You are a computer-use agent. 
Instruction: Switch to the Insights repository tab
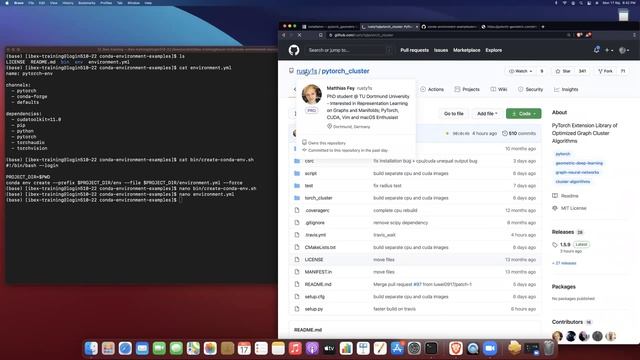(566, 89)
